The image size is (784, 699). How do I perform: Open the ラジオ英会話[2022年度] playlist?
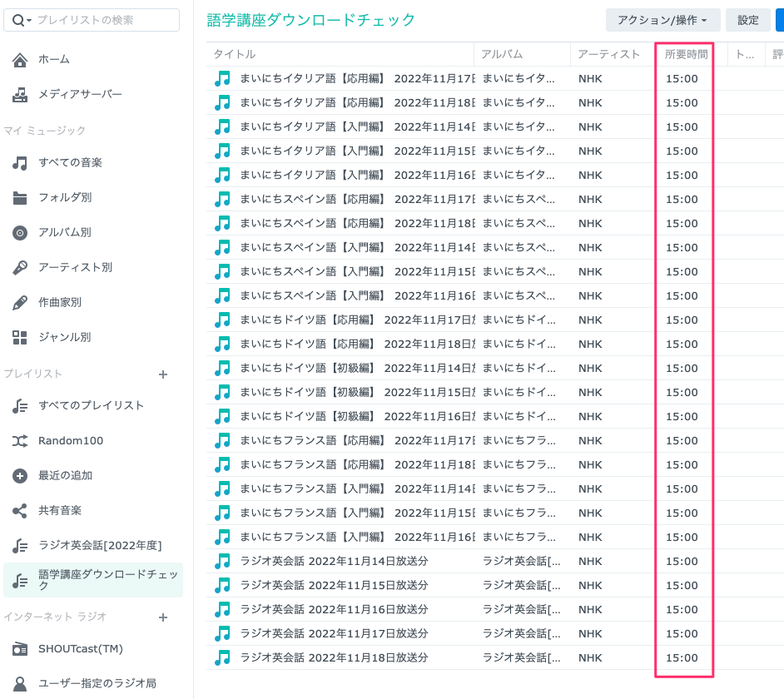(x=100, y=546)
